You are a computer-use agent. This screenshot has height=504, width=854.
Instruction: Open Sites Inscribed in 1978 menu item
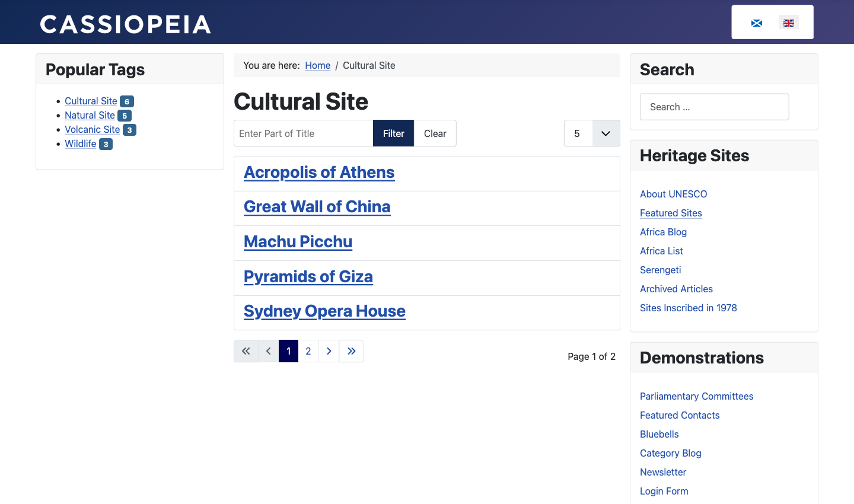(x=689, y=308)
